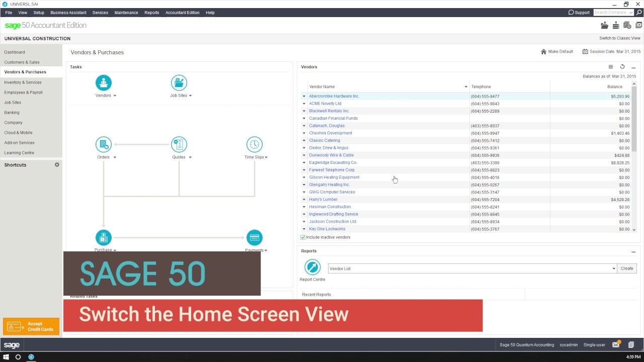This screenshot has height=362, width=644.
Task: Click the Vendors list options menu icon
Action: (x=611, y=67)
